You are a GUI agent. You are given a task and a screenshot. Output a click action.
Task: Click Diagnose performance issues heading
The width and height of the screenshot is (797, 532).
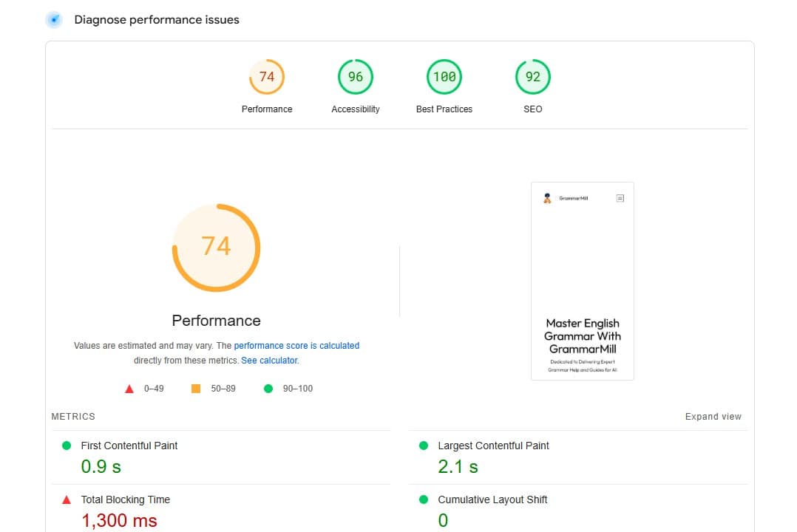pos(157,20)
